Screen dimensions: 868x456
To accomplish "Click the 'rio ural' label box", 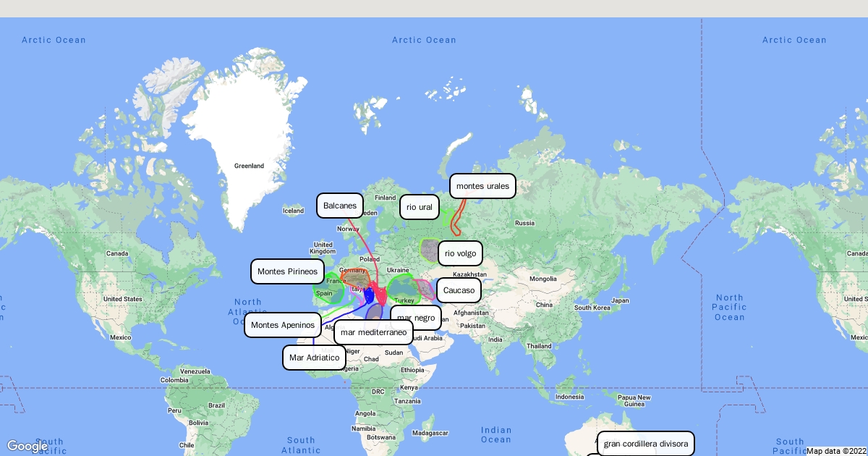I will pos(420,207).
